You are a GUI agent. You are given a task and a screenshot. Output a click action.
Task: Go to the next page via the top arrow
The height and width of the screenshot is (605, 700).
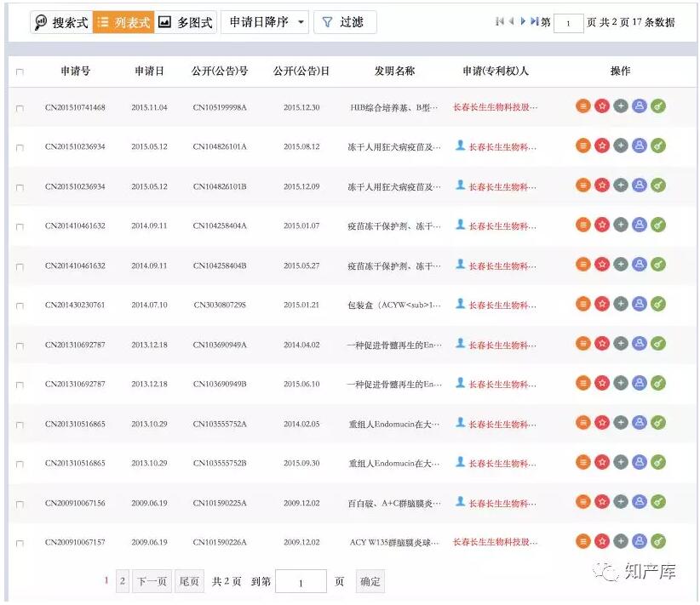[523, 21]
